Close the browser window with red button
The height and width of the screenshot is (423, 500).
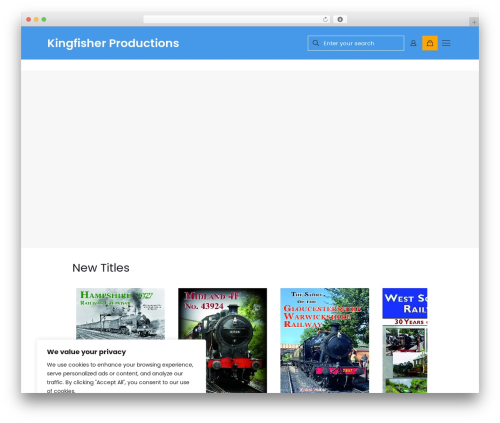point(29,20)
